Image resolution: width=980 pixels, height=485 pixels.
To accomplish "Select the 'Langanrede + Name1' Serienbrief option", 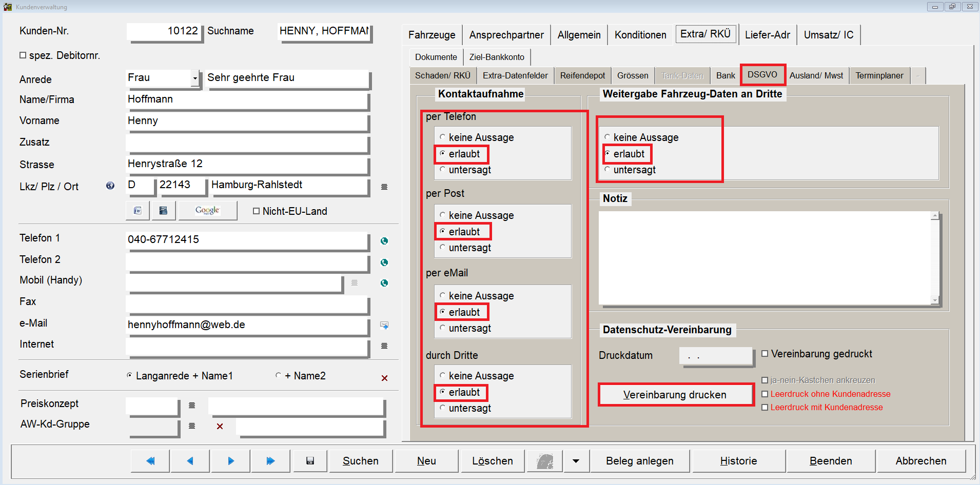I will click(x=129, y=375).
